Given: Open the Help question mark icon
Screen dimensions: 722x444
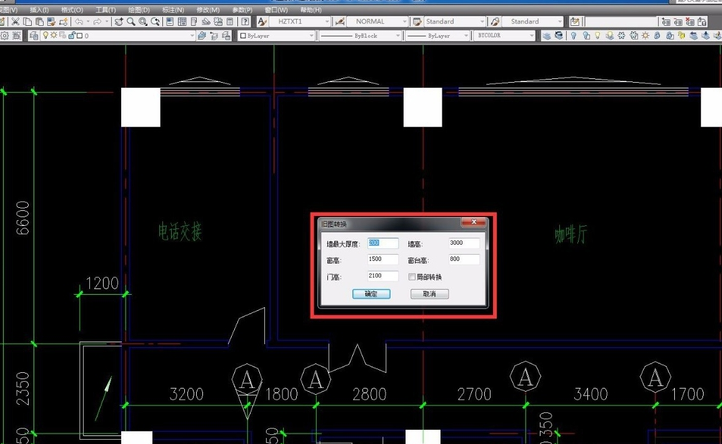Looking at the screenshot, I should coord(245,22).
